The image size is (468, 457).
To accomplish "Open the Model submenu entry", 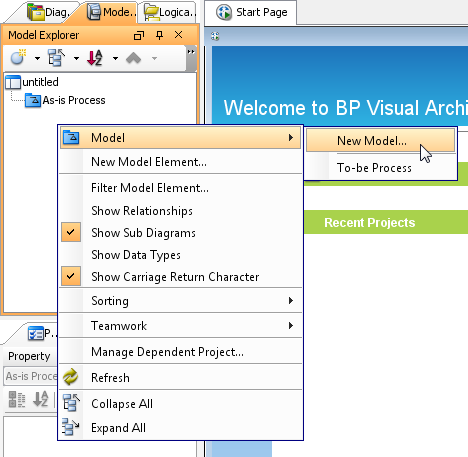I will tap(180, 138).
